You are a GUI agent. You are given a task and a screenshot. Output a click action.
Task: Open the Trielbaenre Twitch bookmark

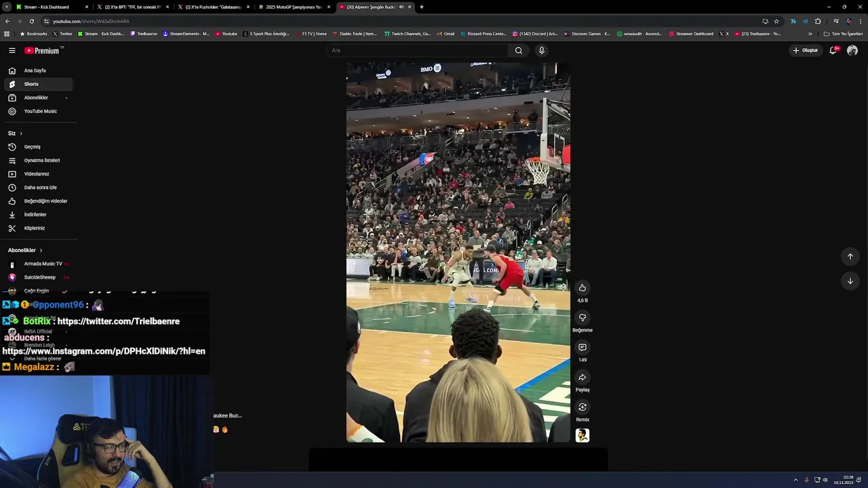pyautogui.click(x=144, y=34)
